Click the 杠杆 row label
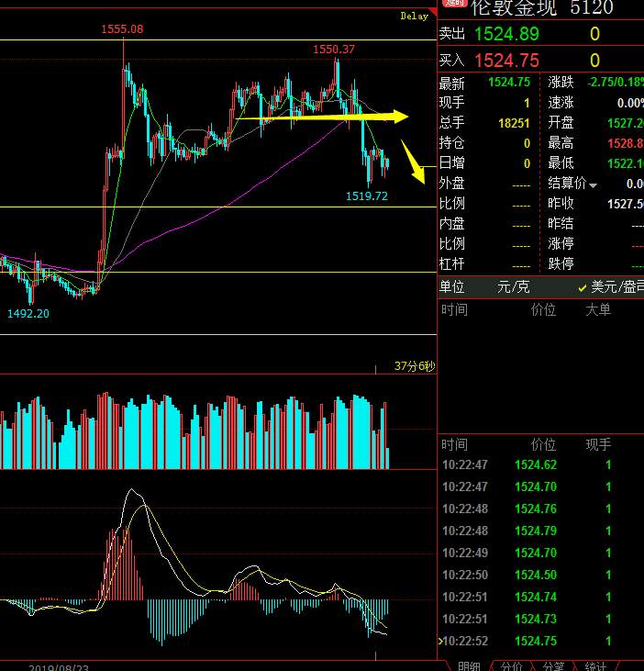 (x=451, y=263)
